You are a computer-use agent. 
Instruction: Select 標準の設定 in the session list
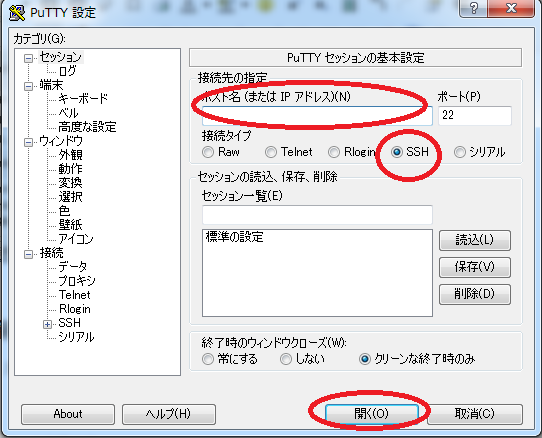coord(235,237)
